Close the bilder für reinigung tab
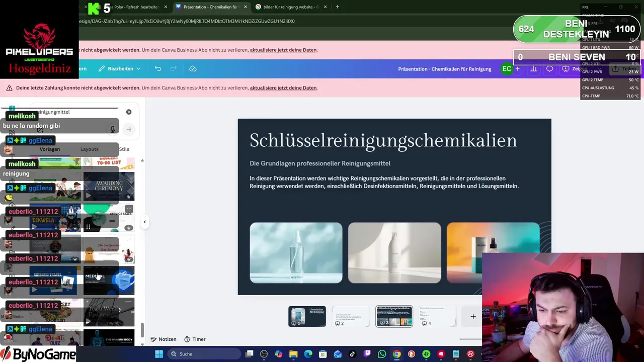644x362 pixels. [x=326, y=7]
